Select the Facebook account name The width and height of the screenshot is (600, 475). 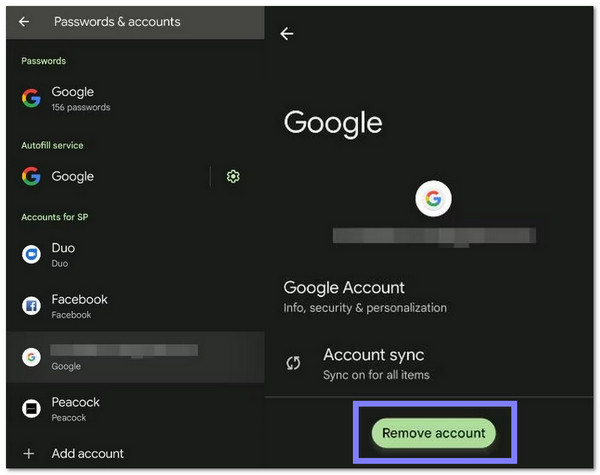click(x=79, y=299)
